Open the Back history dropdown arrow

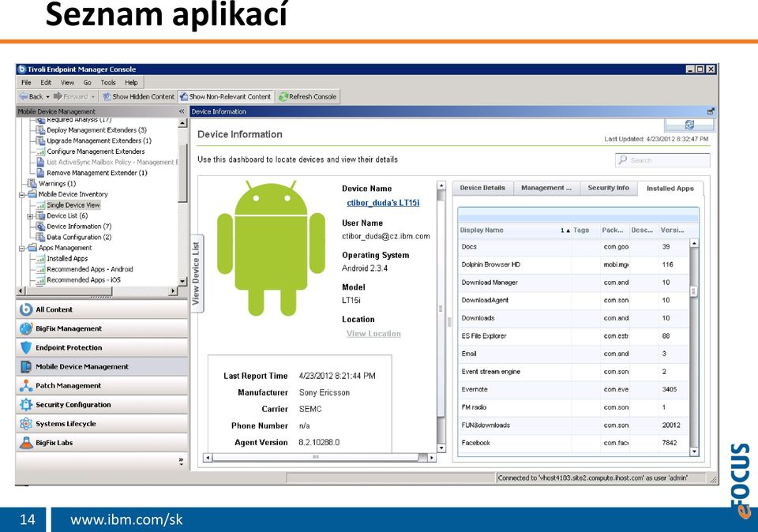click(48, 96)
